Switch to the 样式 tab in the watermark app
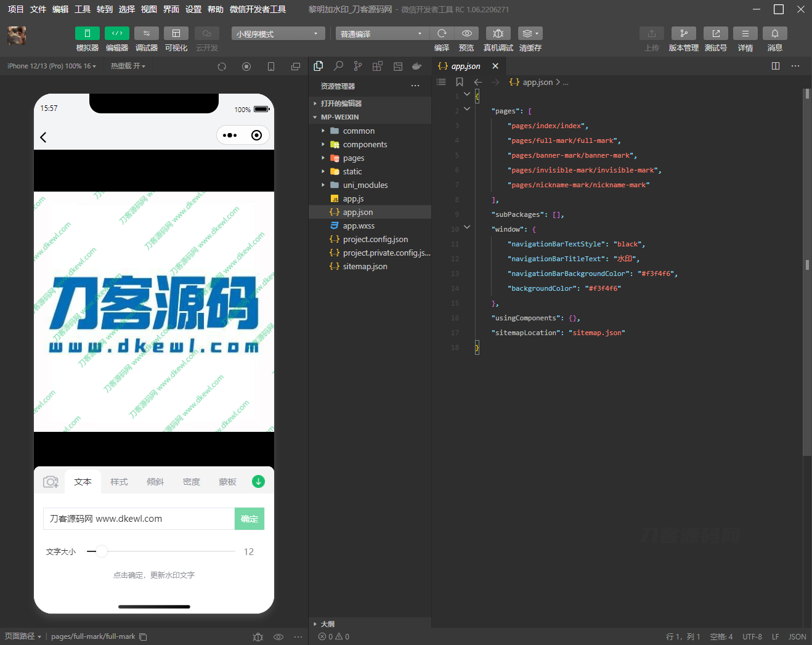Viewport: 812px width, 645px height. (x=118, y=481)
